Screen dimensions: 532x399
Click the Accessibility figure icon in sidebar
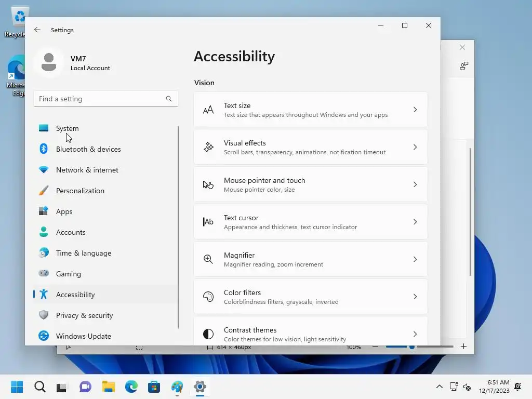(44, 294)
